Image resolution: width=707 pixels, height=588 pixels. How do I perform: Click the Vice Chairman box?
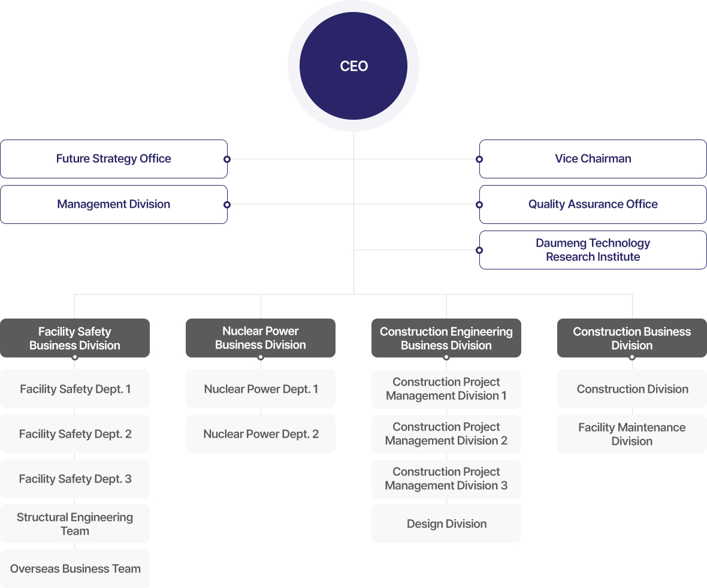coord(593,159)
